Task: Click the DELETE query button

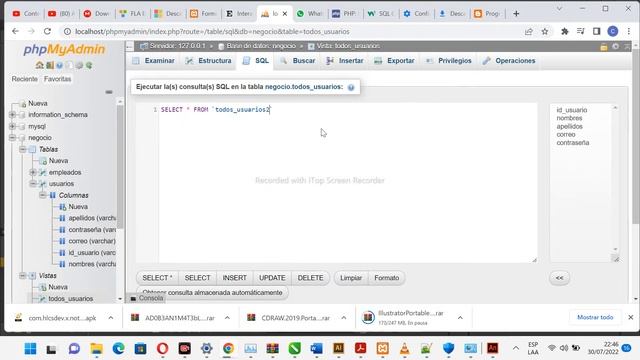Action: tap(310, 278)
